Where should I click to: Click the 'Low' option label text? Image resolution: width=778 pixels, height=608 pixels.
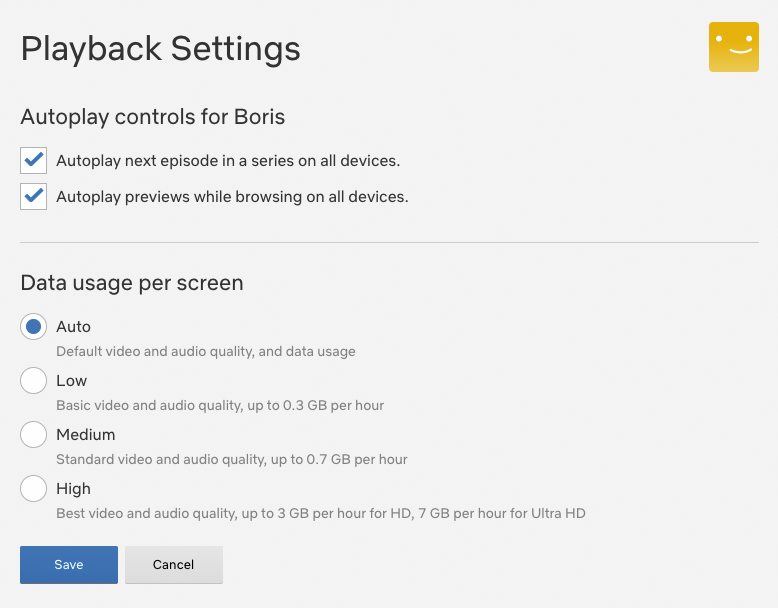71,381
